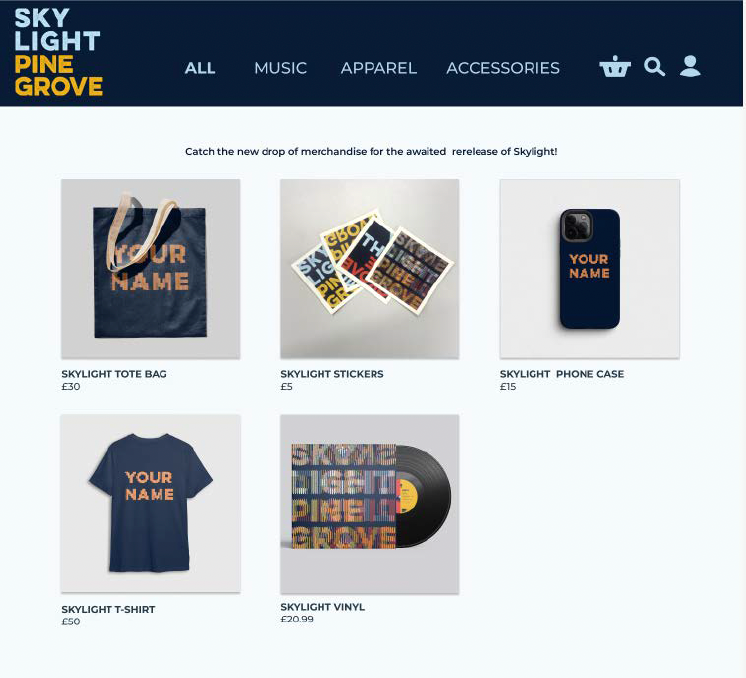Open the APPAREL category
746x678 pixels.
click(379, 68)
